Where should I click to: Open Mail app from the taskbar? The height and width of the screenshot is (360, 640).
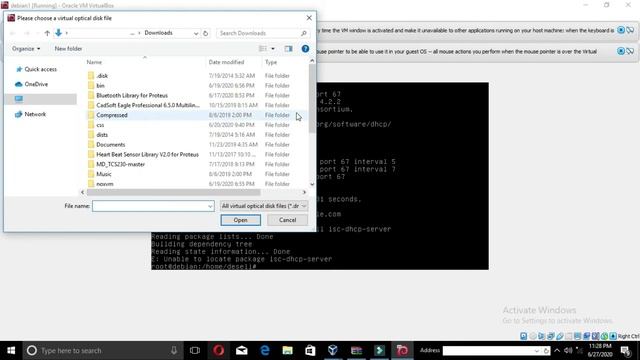242,350
